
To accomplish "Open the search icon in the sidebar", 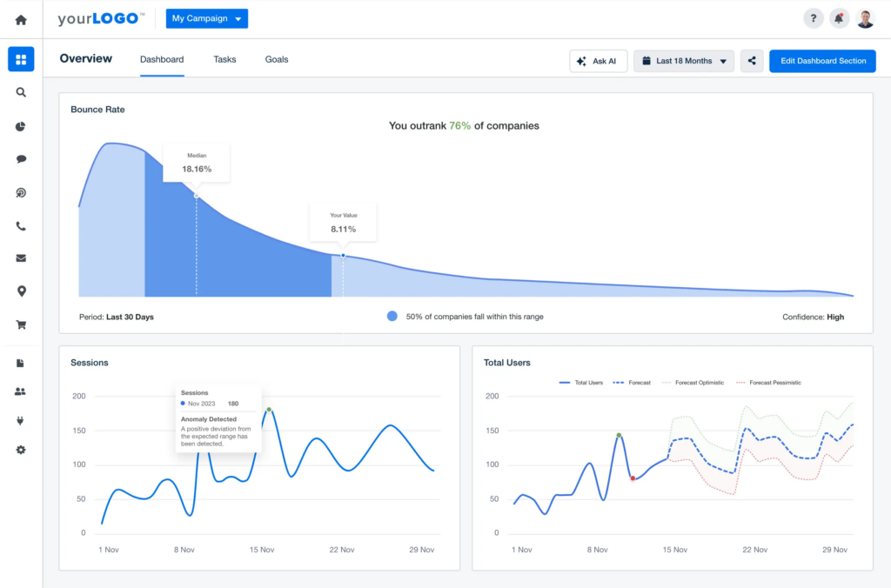I will (x=21, y=92).
